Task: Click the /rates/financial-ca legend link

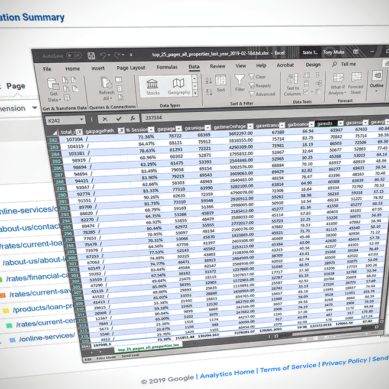Action: [x=36, y=277]
